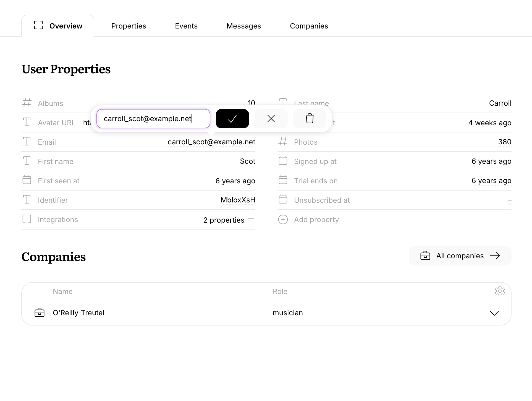Click the Integrations brackets icon
Viewport: 532px width, 401px height.
click(27, 219)
